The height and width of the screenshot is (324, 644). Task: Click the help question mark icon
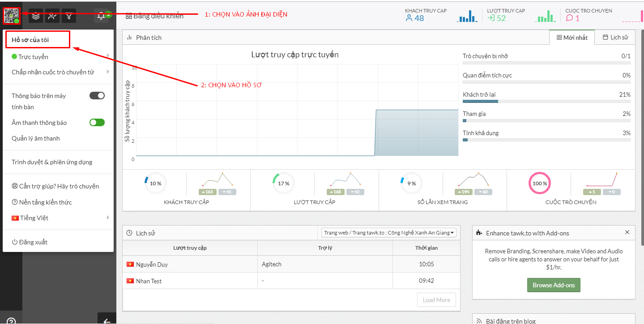11,321
